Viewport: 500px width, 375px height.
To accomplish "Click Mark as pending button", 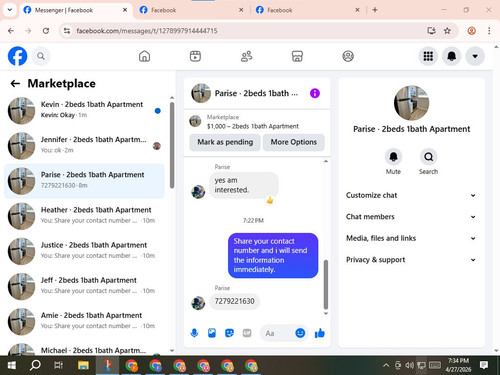I will pos(225,142).
